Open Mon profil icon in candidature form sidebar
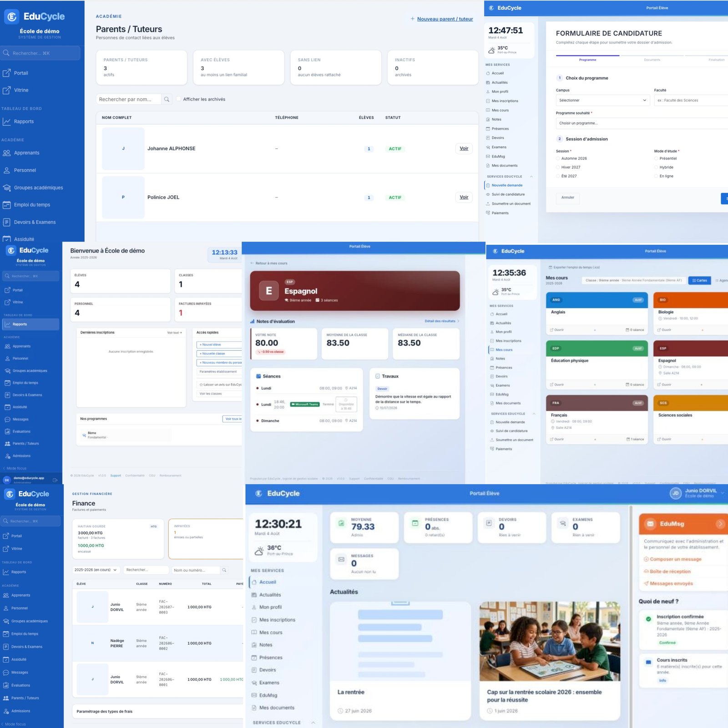728x728 pixels. tap(488, 91)
